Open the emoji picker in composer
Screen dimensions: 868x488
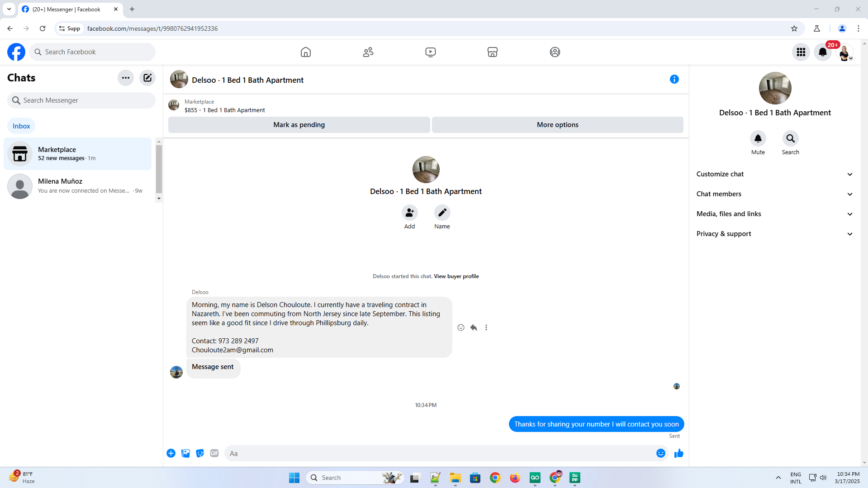[x=661, y=453]
